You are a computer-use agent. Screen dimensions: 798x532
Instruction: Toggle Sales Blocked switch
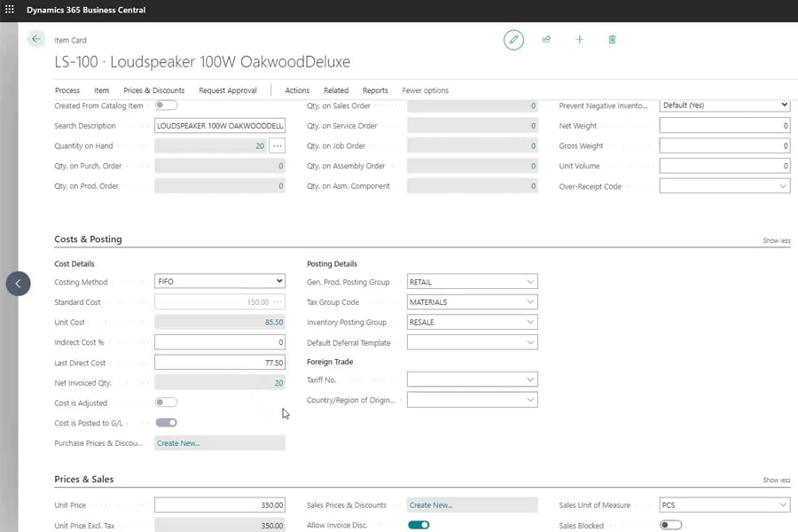pos(671,525)
